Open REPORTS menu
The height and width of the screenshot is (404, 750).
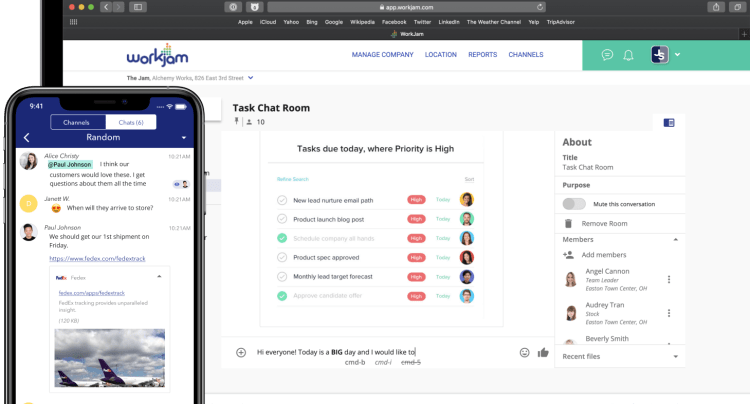tap(483, 55)
